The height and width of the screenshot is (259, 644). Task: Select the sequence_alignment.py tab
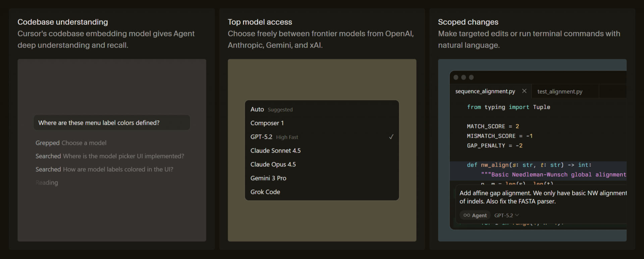point(485,91)
